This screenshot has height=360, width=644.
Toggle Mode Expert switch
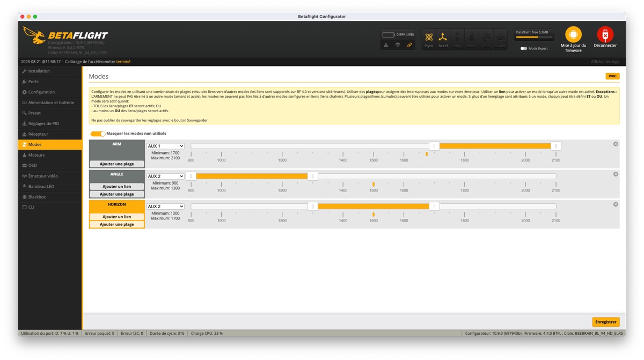point(524,48)
